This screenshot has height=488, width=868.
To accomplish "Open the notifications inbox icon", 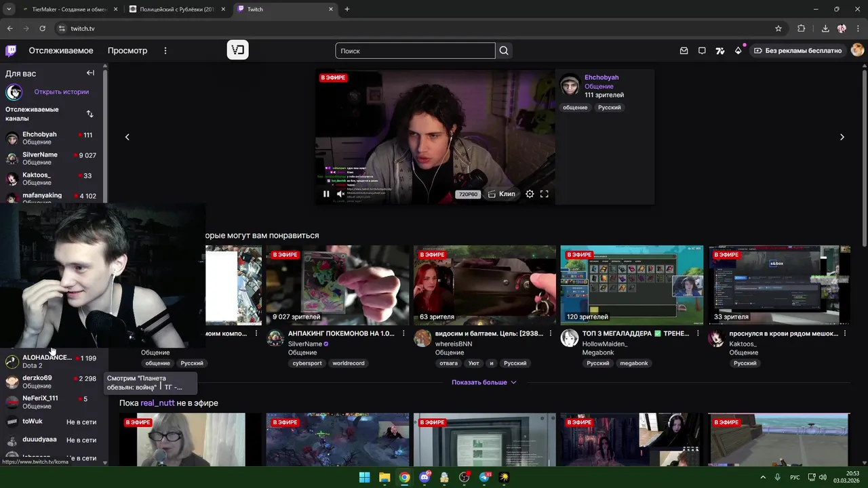I will click(x=684, y=51).
